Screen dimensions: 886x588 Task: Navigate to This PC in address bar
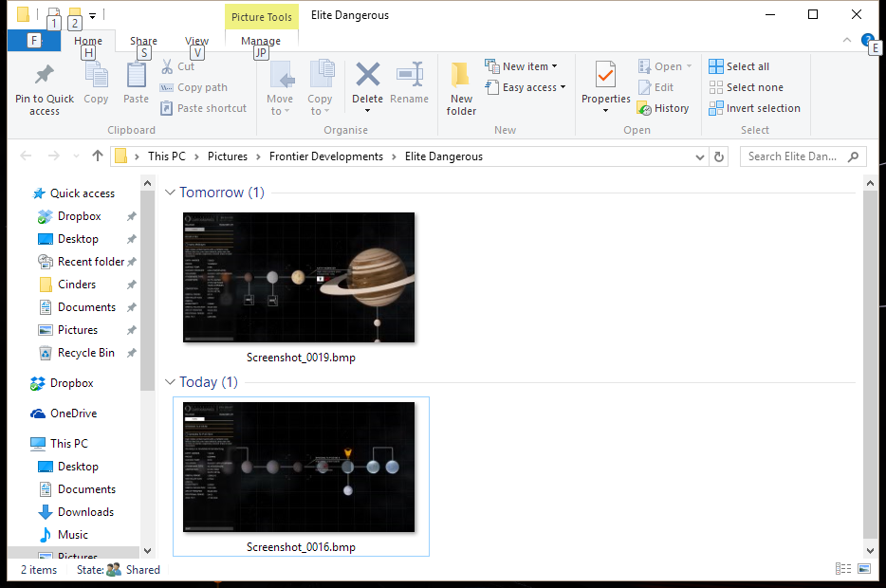click(167, 156)
